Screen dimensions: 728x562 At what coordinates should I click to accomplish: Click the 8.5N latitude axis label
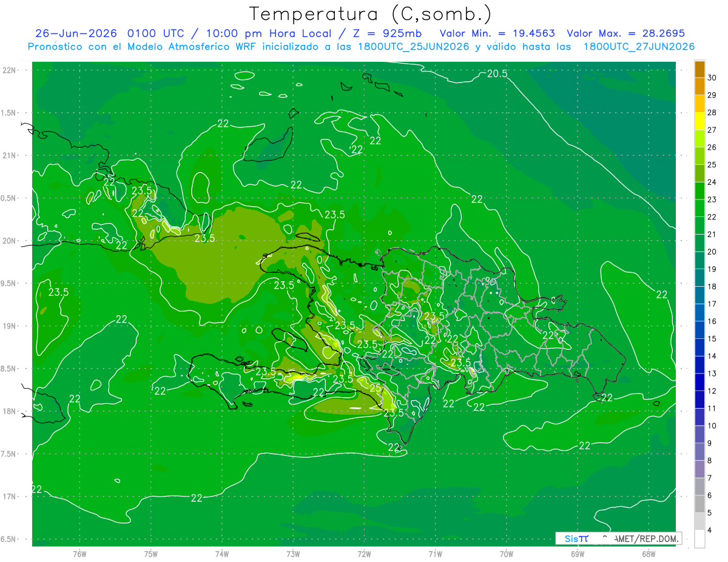(x=9, y=369)
